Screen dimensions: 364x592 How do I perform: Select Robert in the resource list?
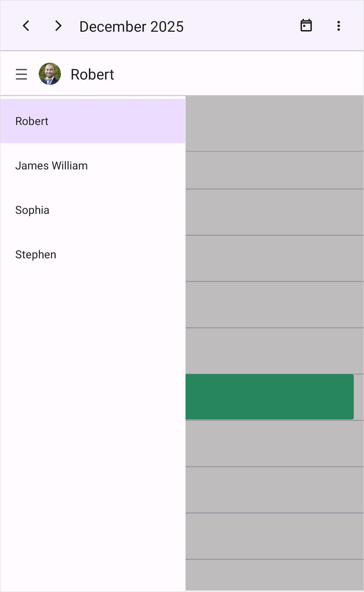(32, 121)
